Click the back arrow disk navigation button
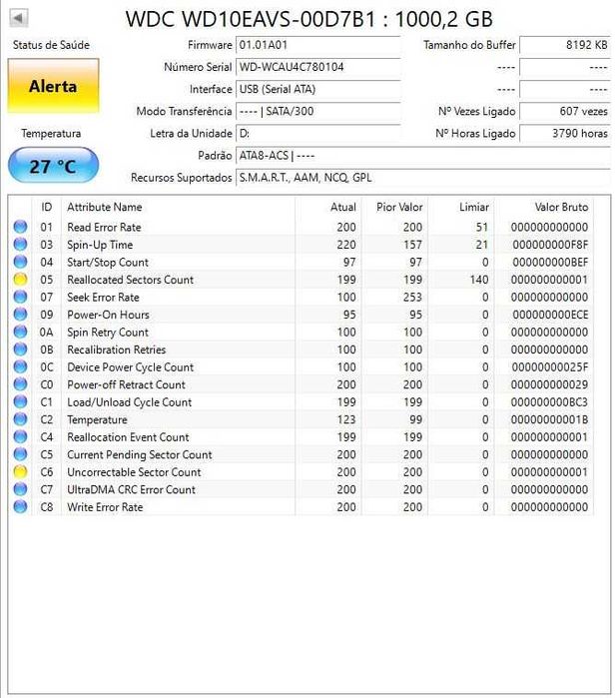 (x=18, y=18)
